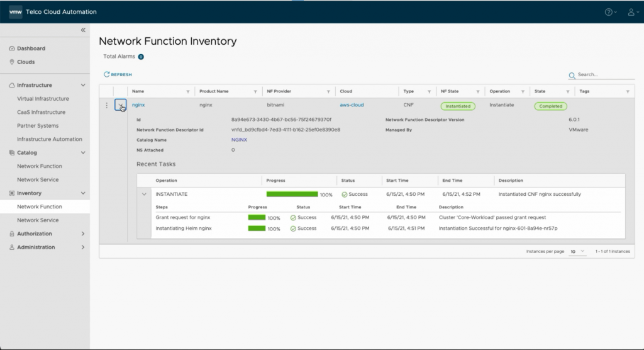The width and height of the screenshot is (644, 350).
Task: Open the Instances per page dropdown
Action: pyautogui.click(x=578, y=251)
